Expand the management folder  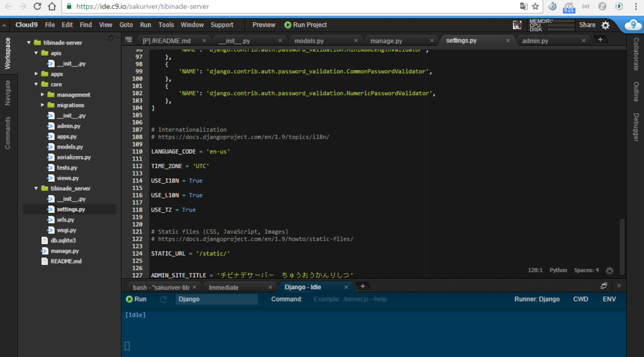pos(42,94)
